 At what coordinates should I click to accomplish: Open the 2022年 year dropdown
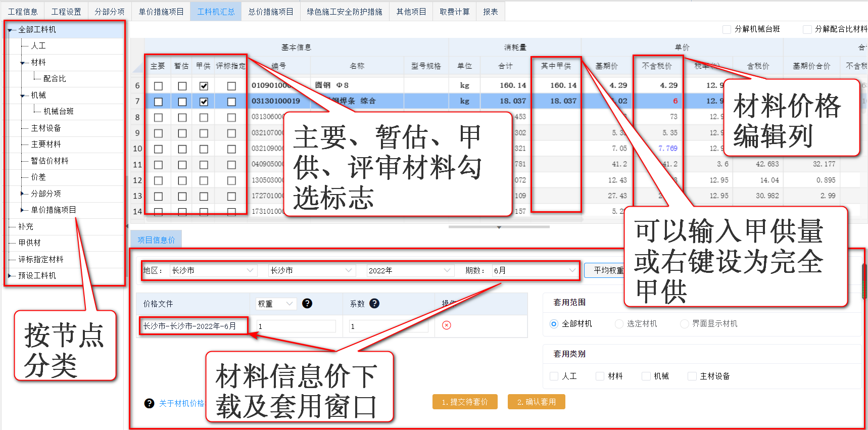pos(409,271)
